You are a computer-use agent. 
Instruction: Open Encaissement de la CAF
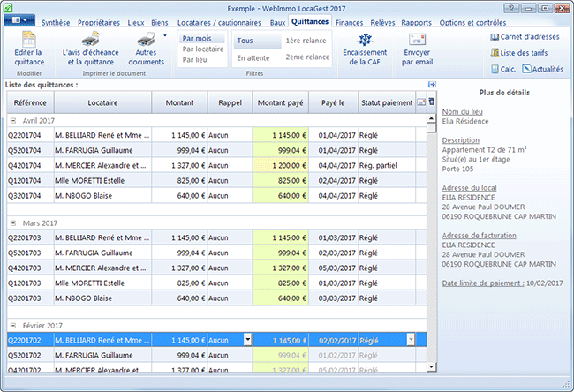(365, 49)
